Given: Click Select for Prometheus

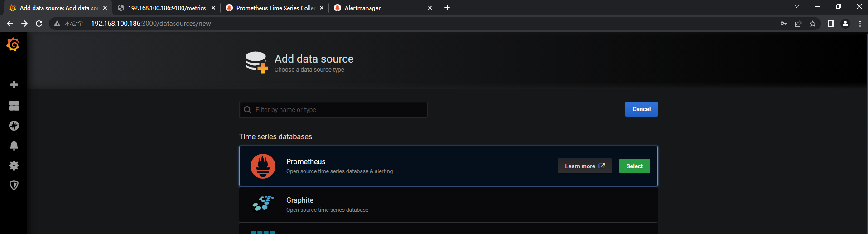Looking at the screenshot, I should 635,166.
